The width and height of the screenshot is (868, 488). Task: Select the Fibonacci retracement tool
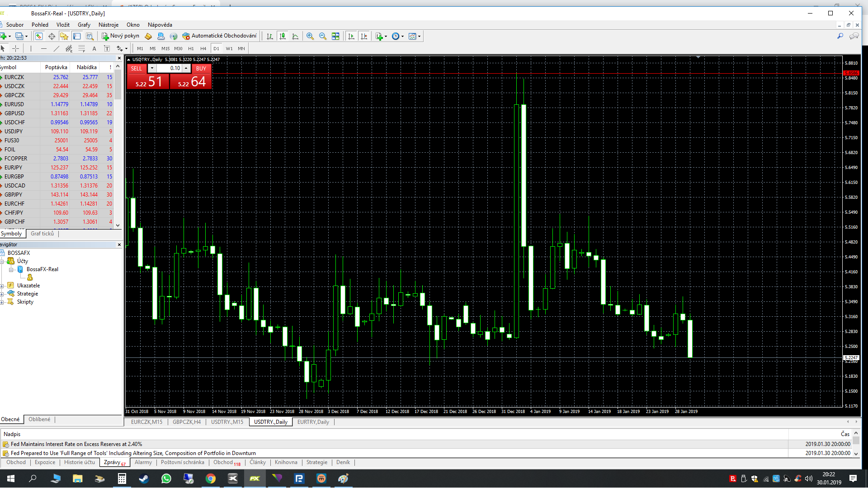point(81,48)
